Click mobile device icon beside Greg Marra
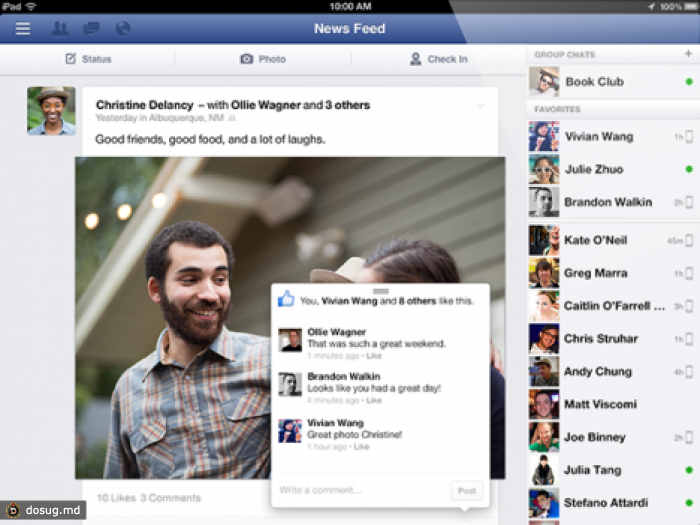The height and width of the screenshot is (525, 700). pos(689,273)
